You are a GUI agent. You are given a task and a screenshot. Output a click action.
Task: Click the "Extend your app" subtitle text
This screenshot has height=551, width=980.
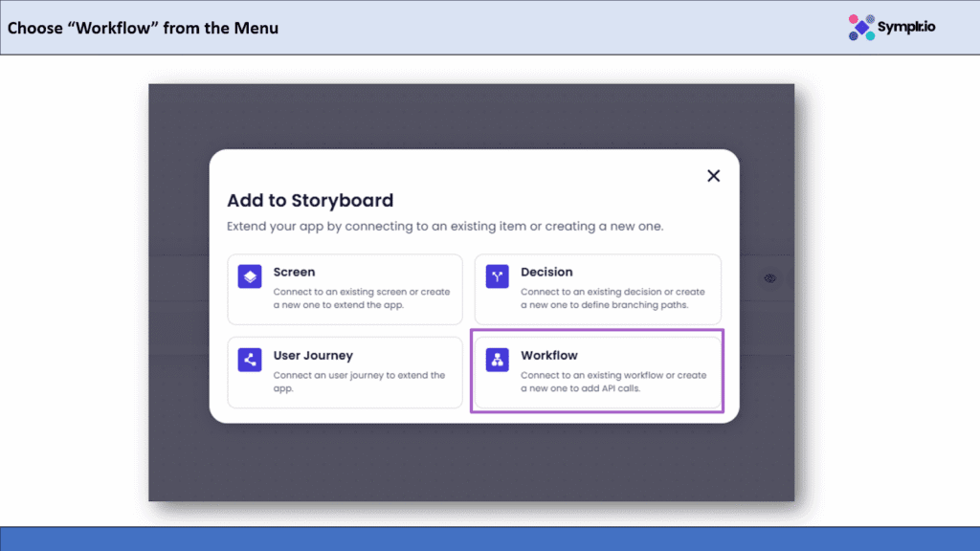[445, 228]
